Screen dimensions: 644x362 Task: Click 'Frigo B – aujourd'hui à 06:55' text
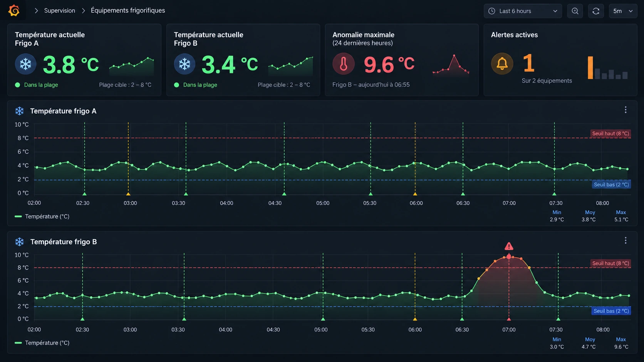(371, 85)
